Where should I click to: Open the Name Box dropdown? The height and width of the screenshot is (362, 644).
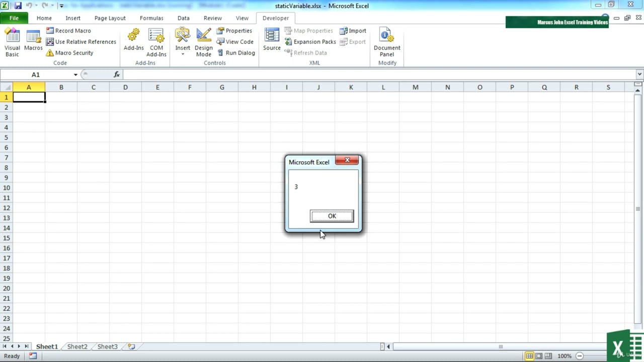click(75, 74)
